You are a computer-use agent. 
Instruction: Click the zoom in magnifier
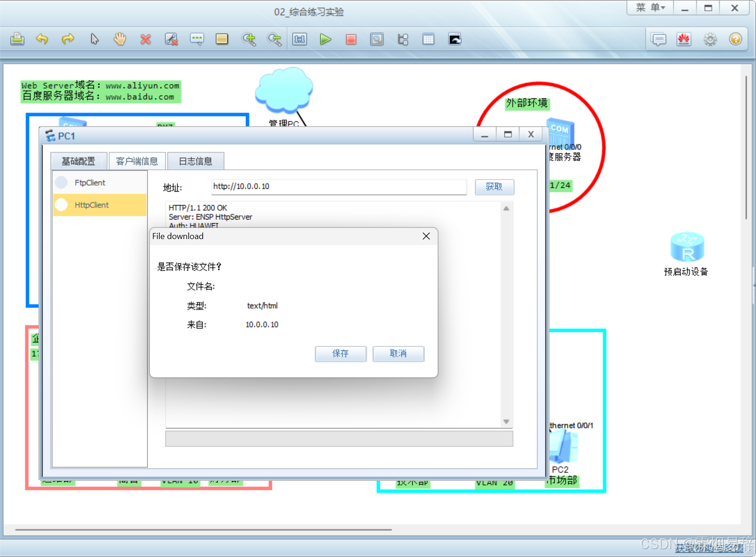coord(249,39)
